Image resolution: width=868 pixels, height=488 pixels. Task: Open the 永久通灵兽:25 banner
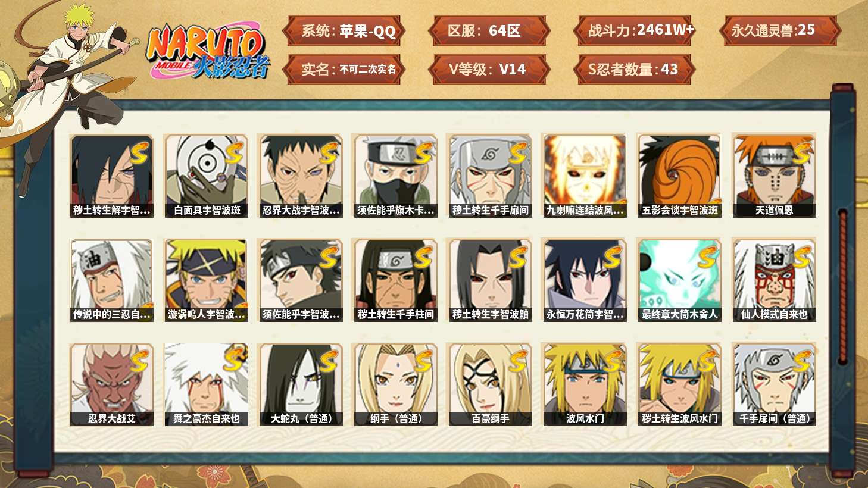click(x=779, y=31)
